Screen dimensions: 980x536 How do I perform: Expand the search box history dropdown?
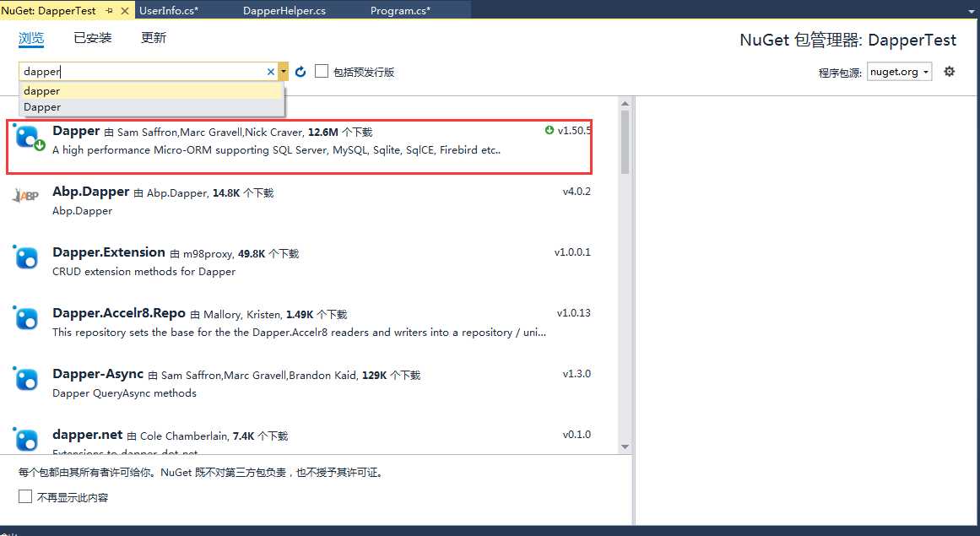click(x=284, y=72)
